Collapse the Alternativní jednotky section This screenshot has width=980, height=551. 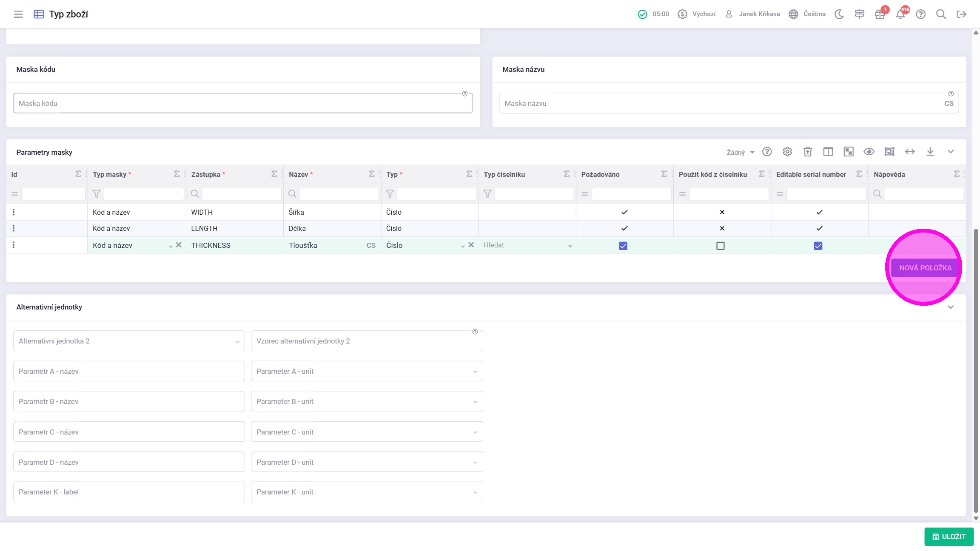tap(950, 307)
